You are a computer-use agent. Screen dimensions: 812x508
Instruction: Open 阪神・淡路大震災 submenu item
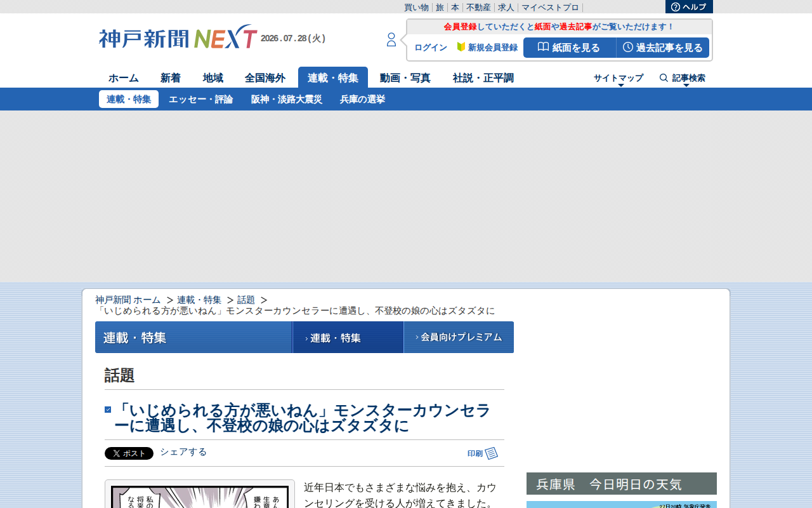click(x=287, y=99)
